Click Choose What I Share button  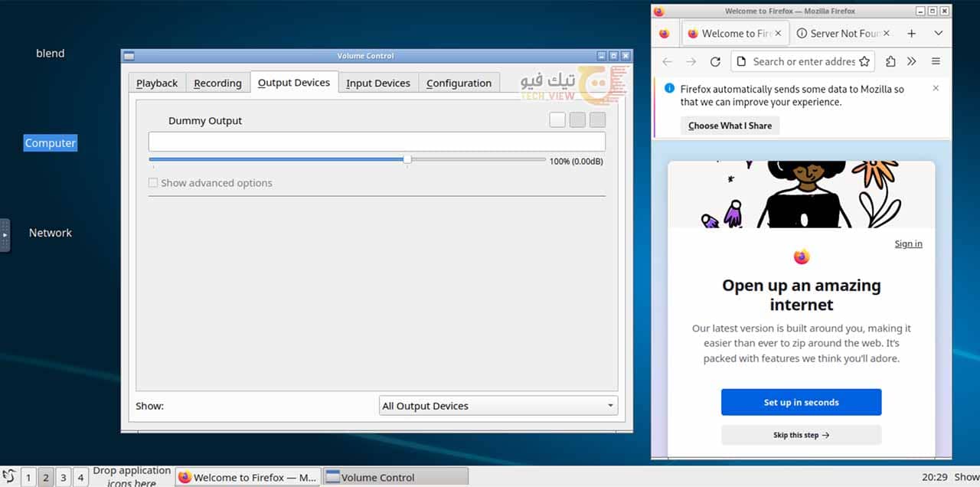pyautogui.click(x=730, y=126)
